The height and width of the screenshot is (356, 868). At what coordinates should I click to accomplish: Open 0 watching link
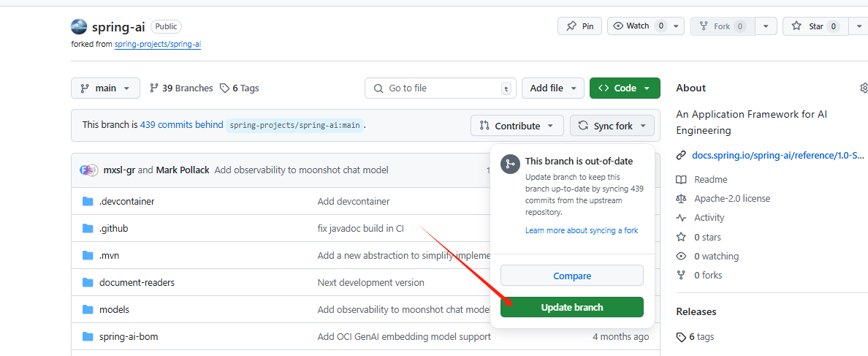(716, 257)
